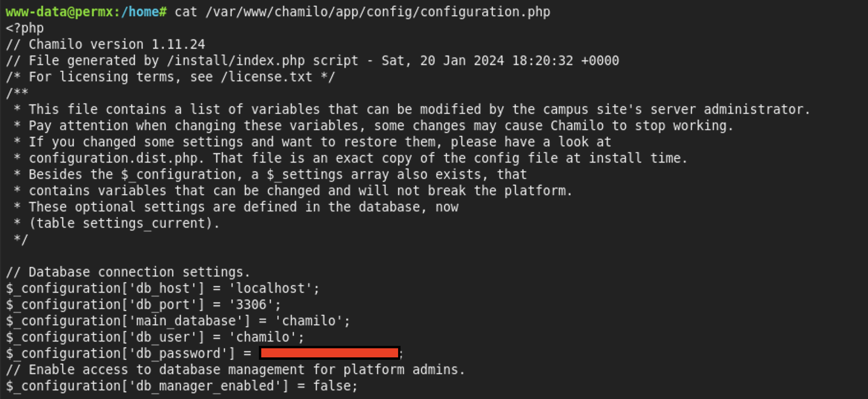Click the cat command in the prompt line
Image resolution: width=868 pixels, height=399 pixels.
tap(186, 11)
